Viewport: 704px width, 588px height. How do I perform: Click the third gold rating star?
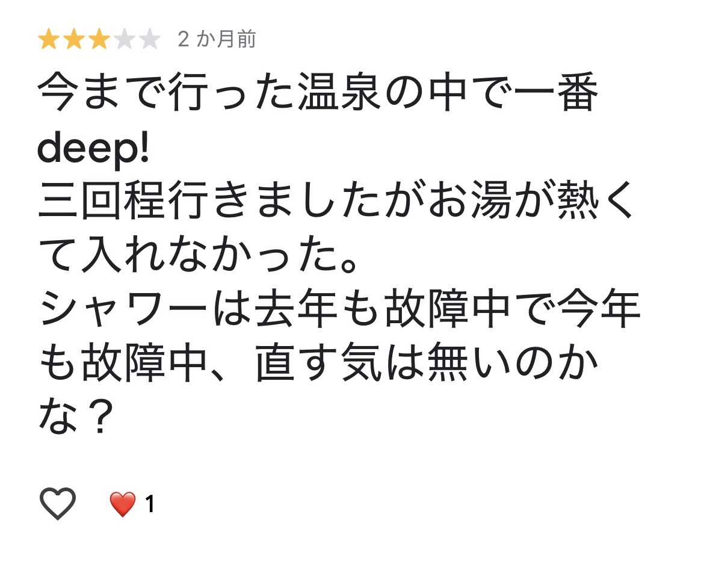[x=99, y=40]
